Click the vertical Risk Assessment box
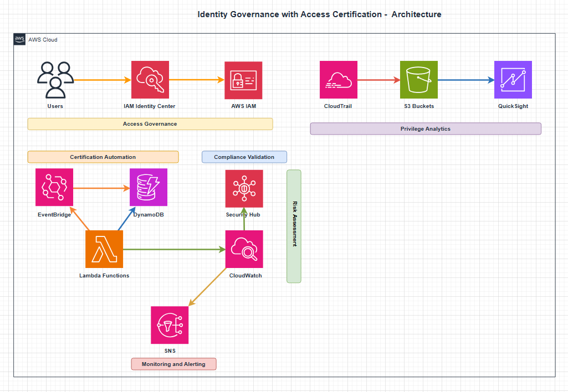Viewport: 568px width, 392px height. [x=294, y=226]
